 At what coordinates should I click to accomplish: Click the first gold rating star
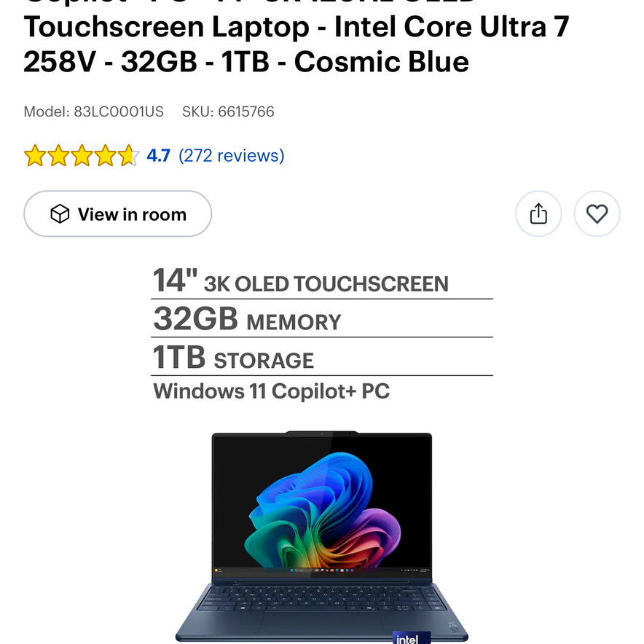click(35, 155)
